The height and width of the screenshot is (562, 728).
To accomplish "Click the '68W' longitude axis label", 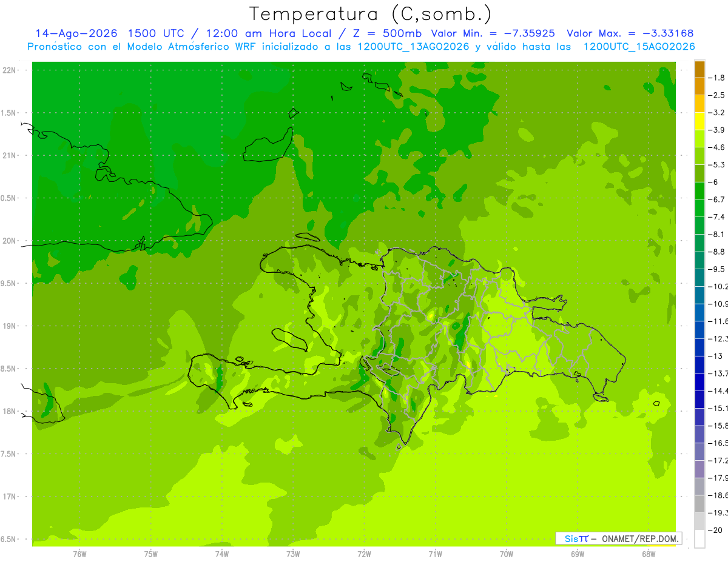I will 648,554.
